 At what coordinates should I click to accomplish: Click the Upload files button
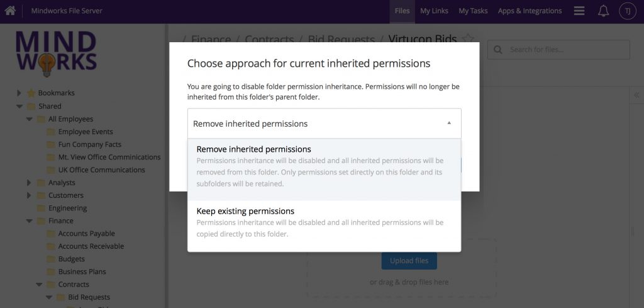tap(409, 261)
